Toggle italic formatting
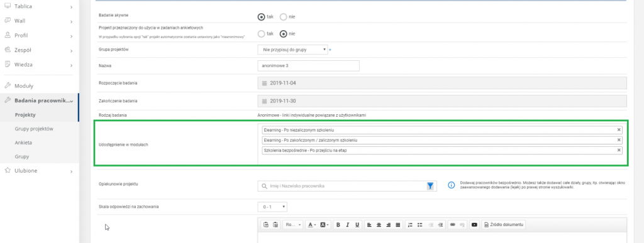Screen dimensions: 644x243 (x=347, y=225)
